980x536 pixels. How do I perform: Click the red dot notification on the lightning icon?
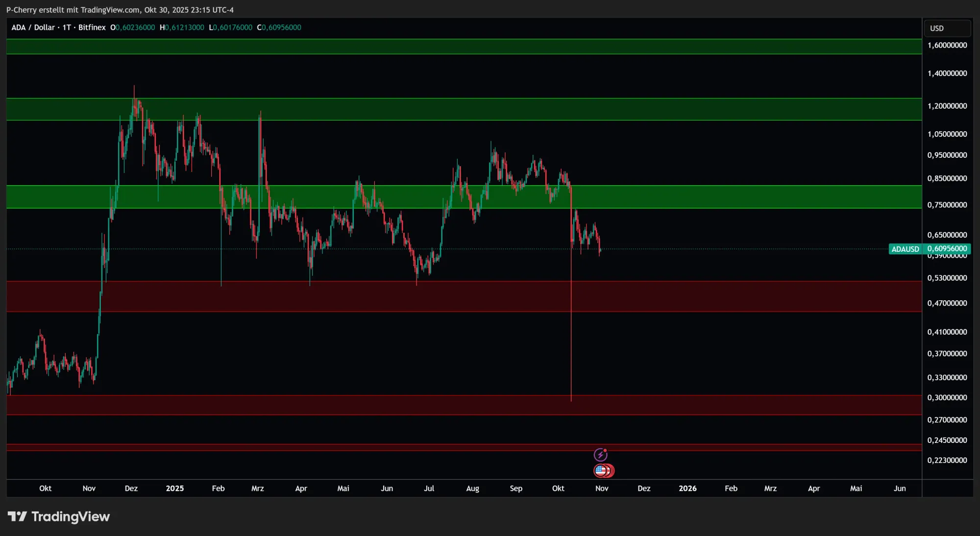pyautogui.click(x=605, y=450)
